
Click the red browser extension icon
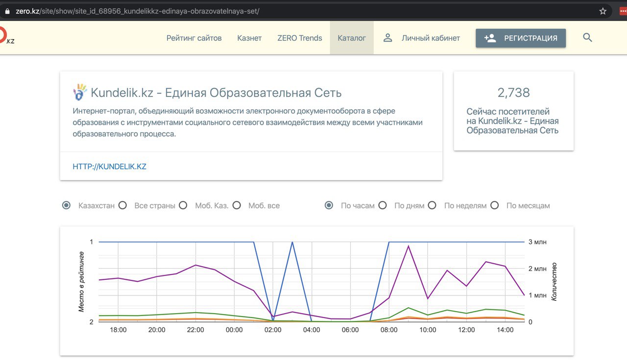tap(623, 11)
